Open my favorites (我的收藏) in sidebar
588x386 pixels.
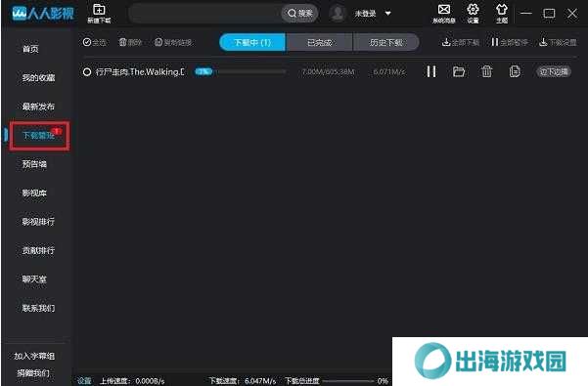[38, 77]
